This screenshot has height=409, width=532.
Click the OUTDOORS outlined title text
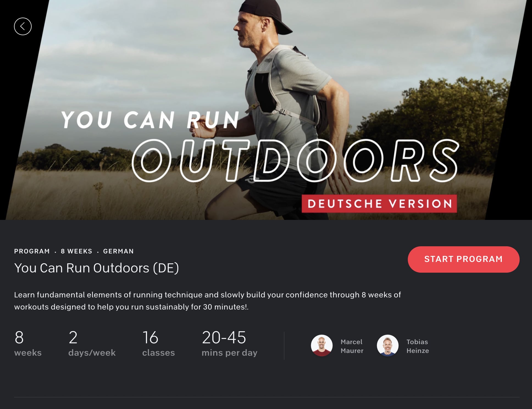coord(295,161)
